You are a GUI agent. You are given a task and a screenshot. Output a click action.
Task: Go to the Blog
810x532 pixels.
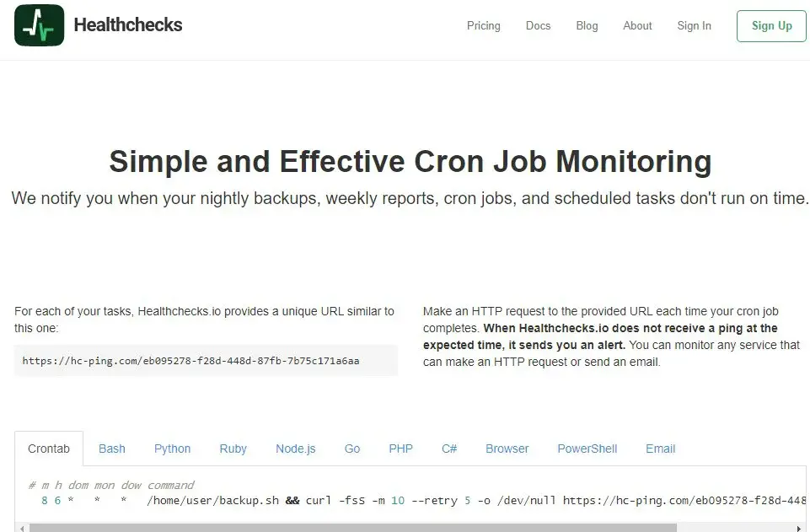point(587,26)
